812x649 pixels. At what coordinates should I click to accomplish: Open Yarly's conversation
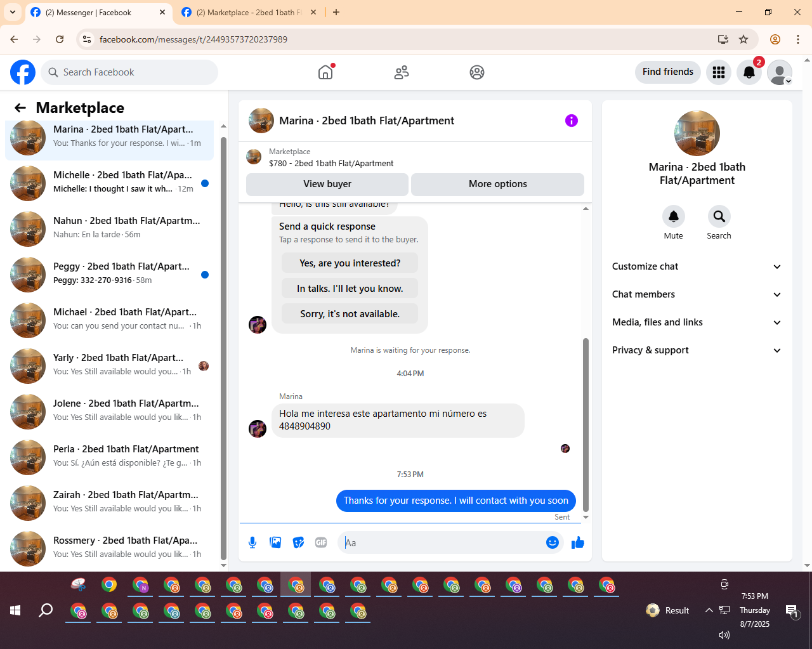pyautogui.click(x=109, y=366)
